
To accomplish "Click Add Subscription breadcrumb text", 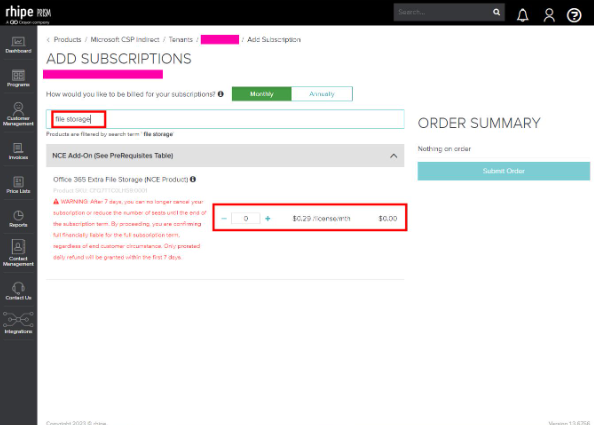I will (x=274, y=40).
